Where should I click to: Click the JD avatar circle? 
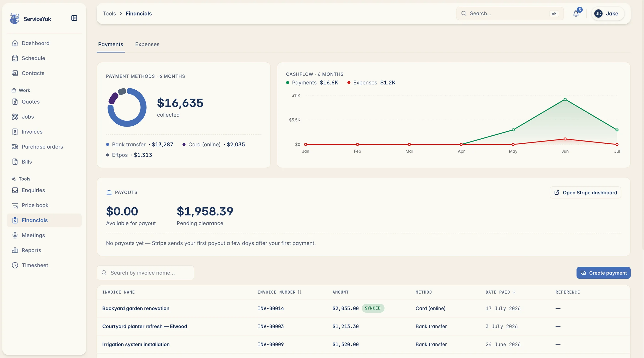coord(598,13)
